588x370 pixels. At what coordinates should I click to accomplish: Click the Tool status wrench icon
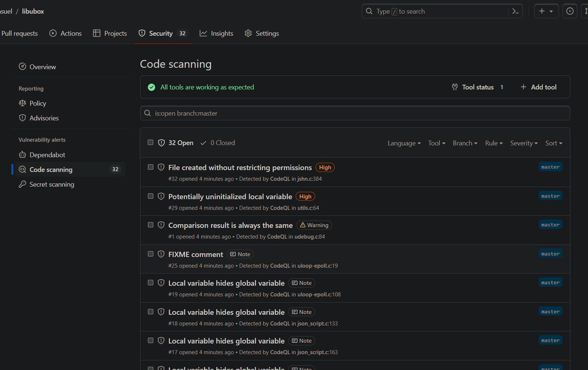pos(455,87)
